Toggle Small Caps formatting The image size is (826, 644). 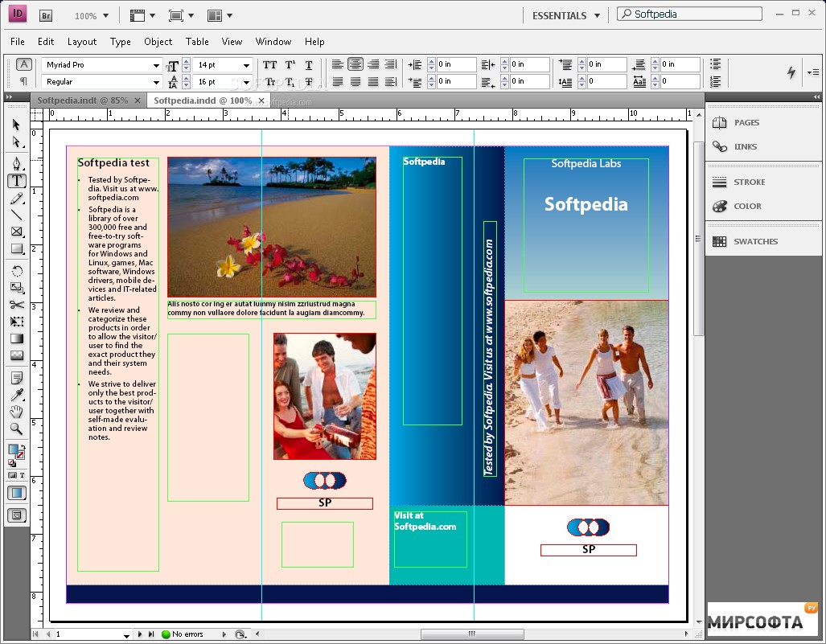click(x=269, y=82)
